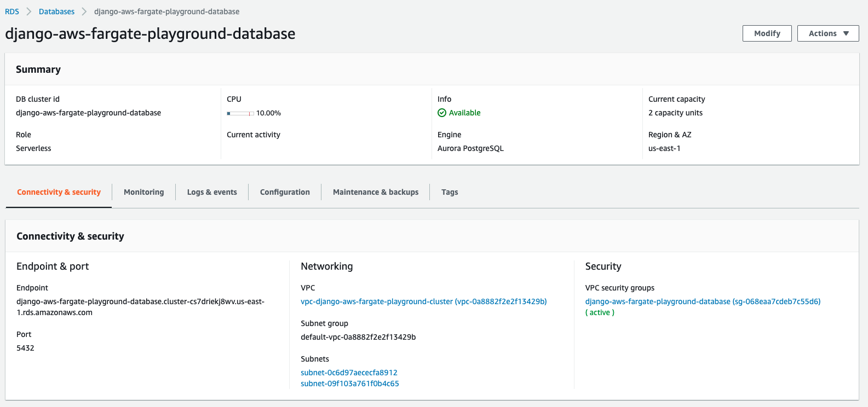Go to the Tags tab
868x407 pixels.
tap(450, 192)
